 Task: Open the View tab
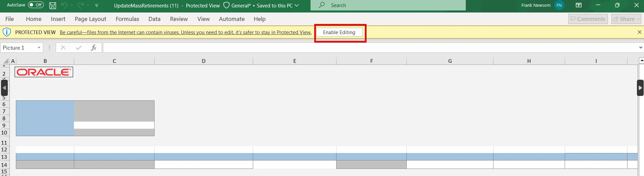(204, 19)
